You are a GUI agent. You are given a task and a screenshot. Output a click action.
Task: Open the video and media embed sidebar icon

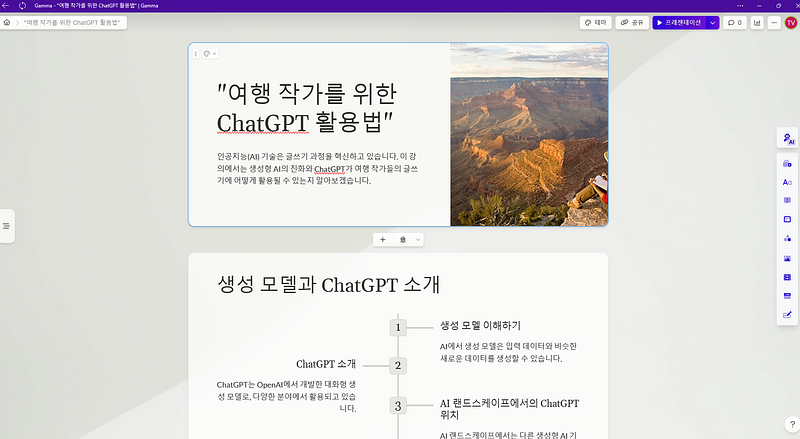pos(787,277)
